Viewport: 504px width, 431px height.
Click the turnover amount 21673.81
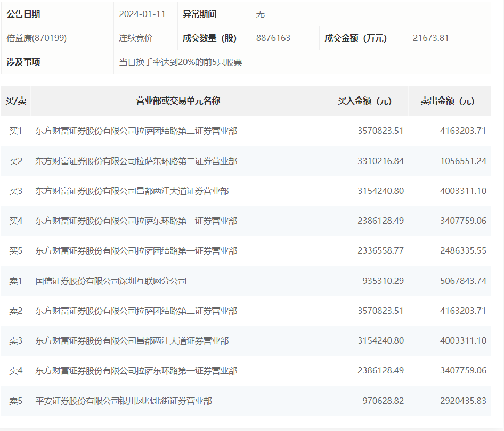pos(430,38)
